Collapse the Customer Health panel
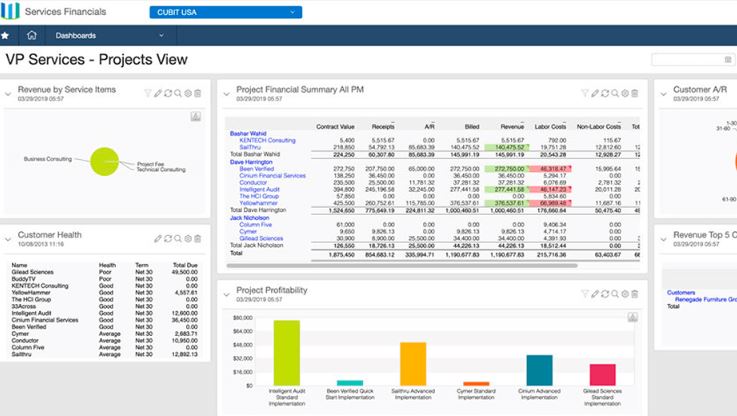This screenshot has width=737, height=416. (x=8, y=239)
